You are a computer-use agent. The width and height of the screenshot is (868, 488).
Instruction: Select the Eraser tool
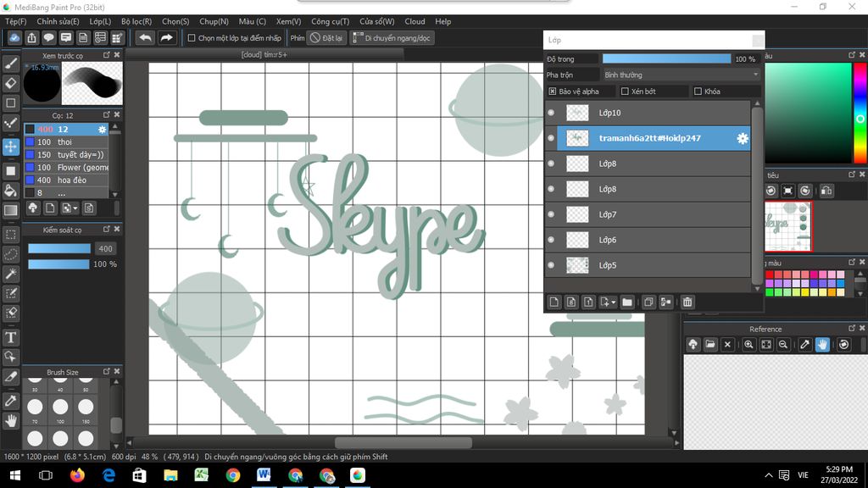[11, 84]
